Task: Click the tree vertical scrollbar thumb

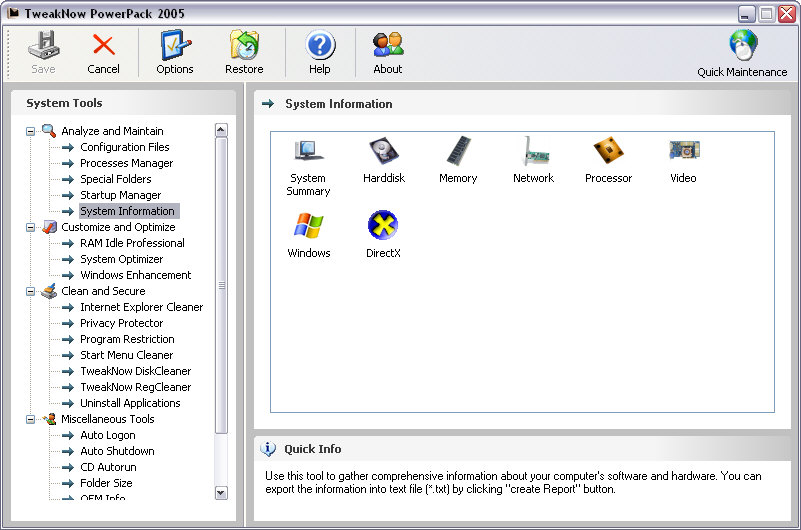Action: [221, 285]
